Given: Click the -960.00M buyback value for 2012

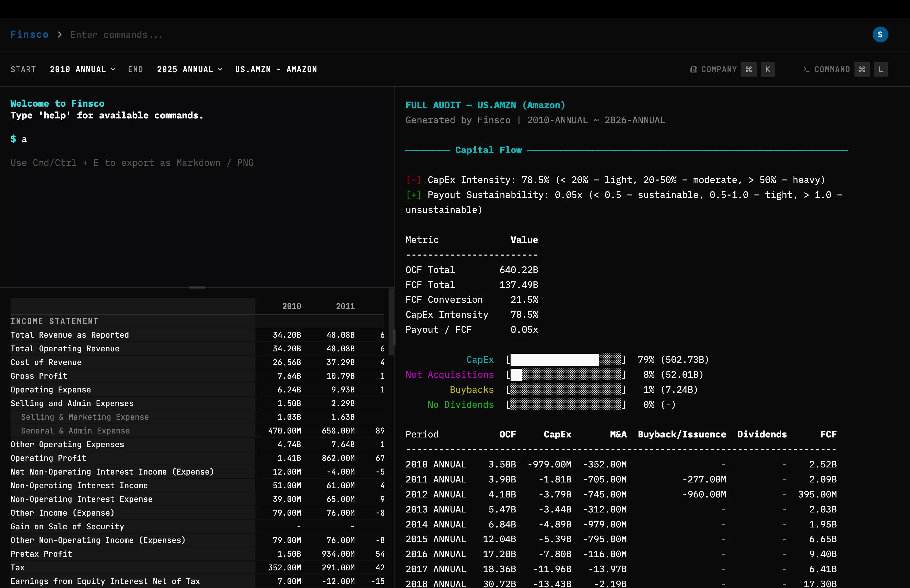Looking at the screenshot, I should tap(704, 495).
